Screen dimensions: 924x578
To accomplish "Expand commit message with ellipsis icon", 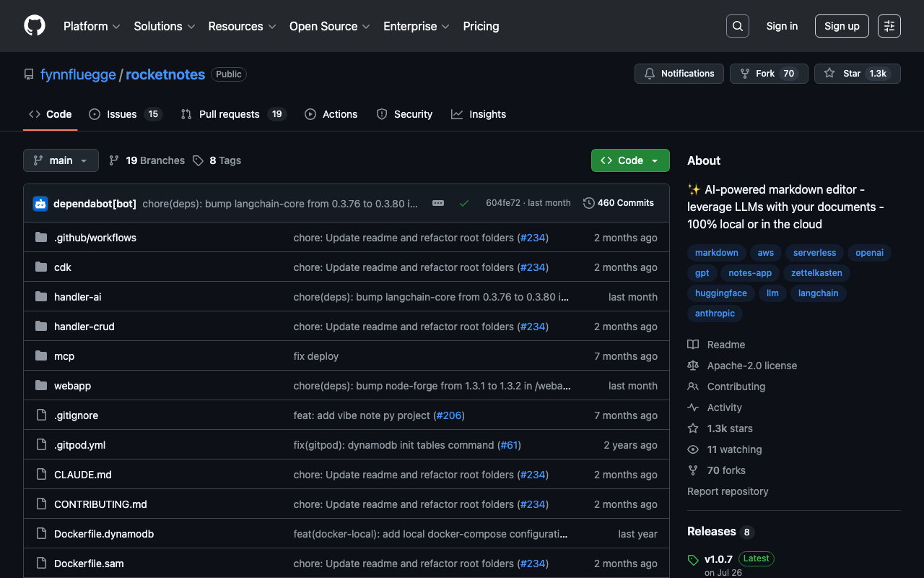I will click(x=438, y=204).
